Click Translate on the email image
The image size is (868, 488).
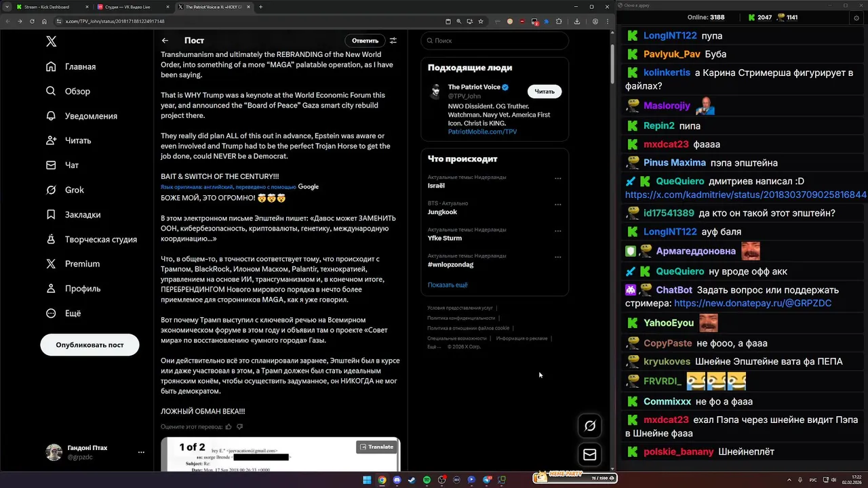point(376,447)
